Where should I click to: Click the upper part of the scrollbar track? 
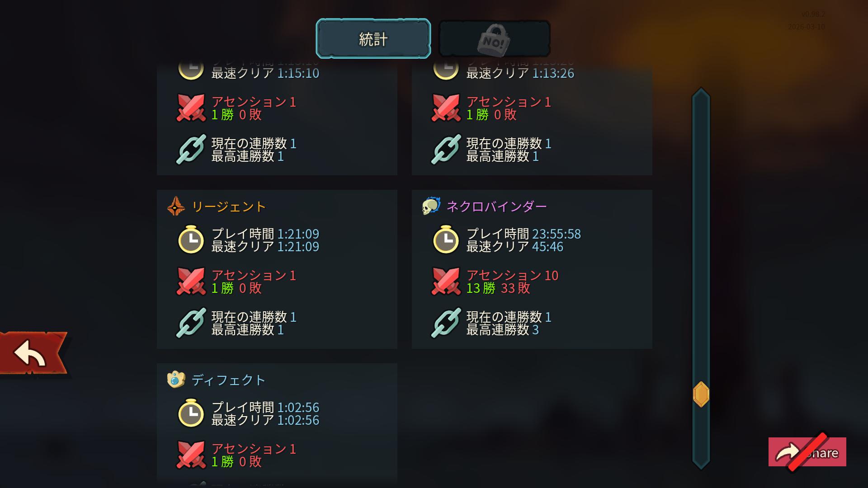(701, 181)
